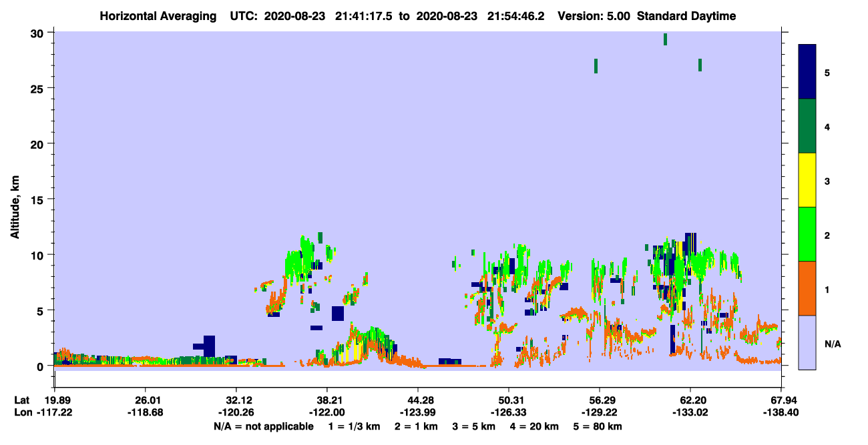
Task: Click the longitude value -126.33
Action: click(509, 413)
